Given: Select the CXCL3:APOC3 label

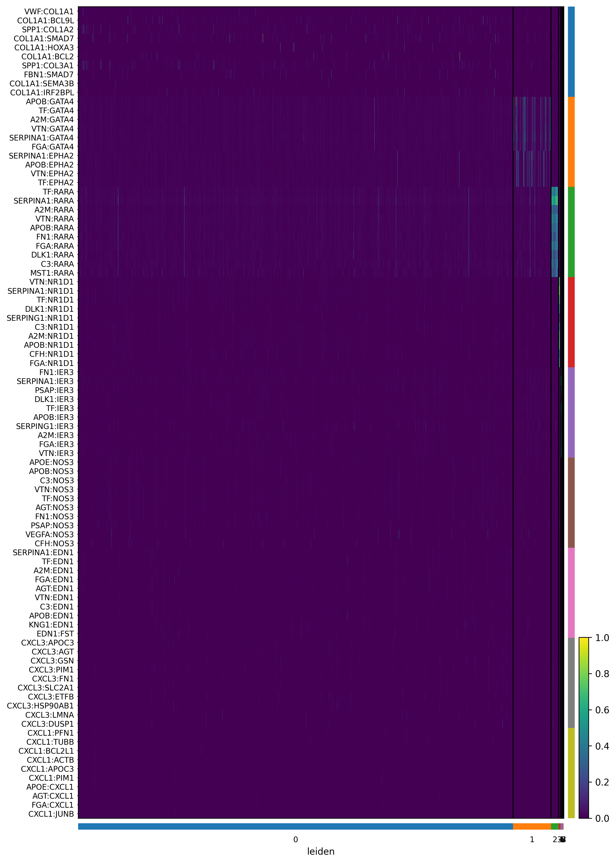Looking at the screenshot, I should (47, 643).
